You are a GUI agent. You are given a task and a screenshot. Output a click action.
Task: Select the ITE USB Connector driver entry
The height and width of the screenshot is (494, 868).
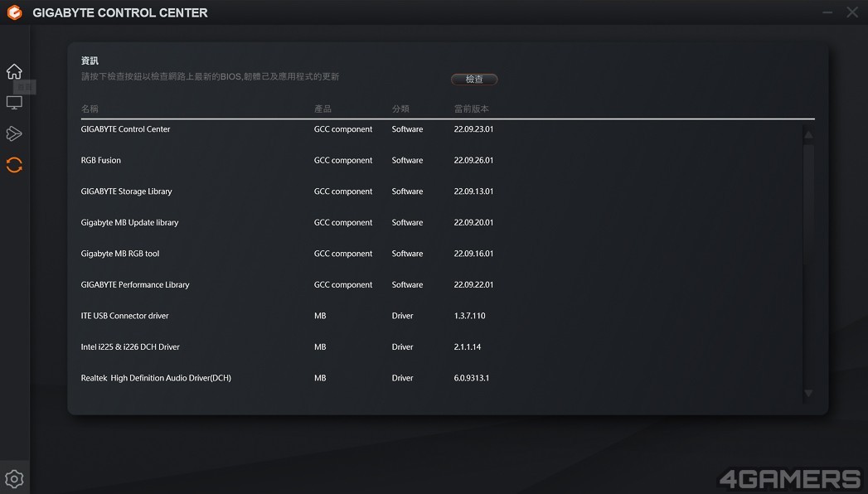(x=124, y=316)
